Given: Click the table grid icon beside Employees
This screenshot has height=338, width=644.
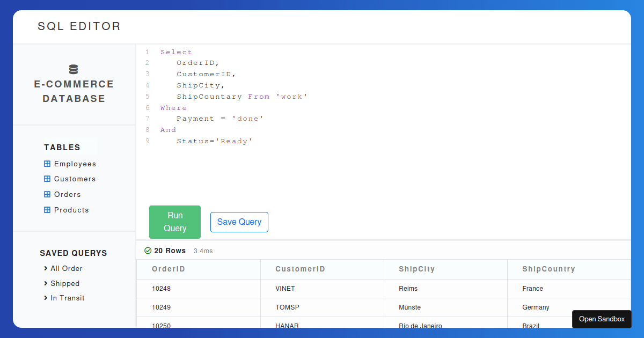Looking at the screenshot, I should coord(48,164).
